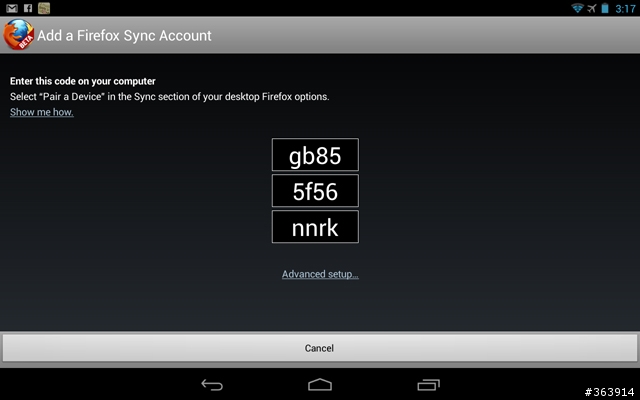Tap the airplane mode status icon
This screenshot has width=640, height=400.
pyautogui.click(x=591, y=8)
